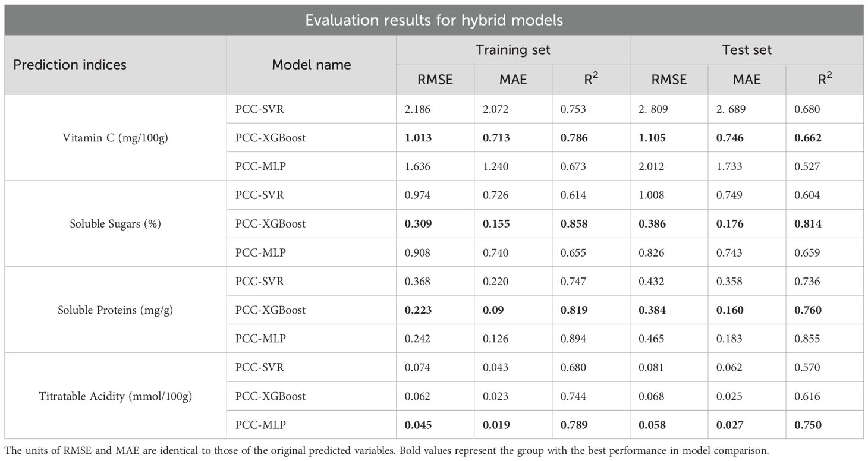Select the RMSE header under Training set

(x=435, y=80)
